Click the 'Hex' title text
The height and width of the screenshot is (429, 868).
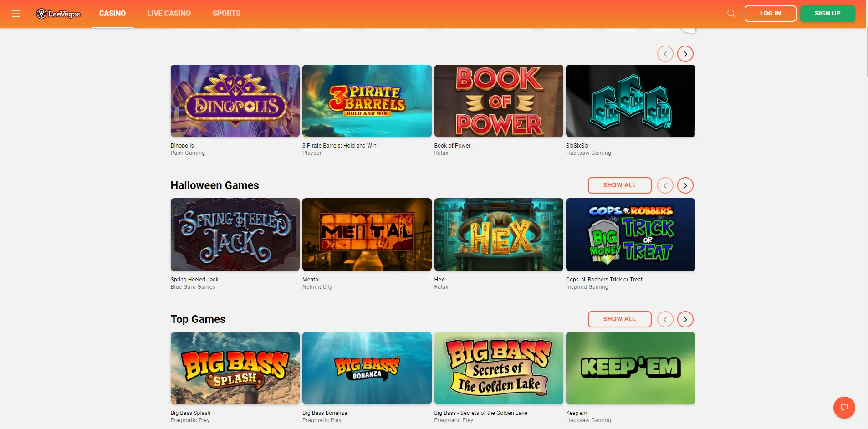pos(439,280)
